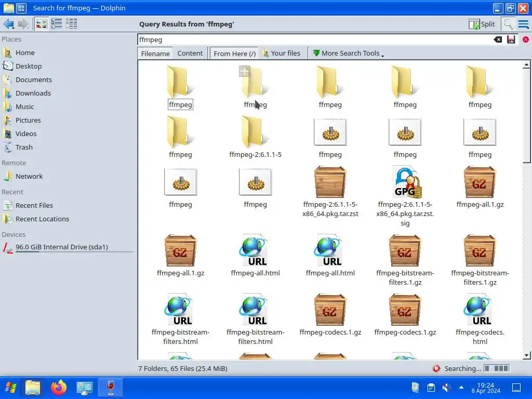Open the hamburger menu
532x399 pixels.
click(x=524, y=24)
